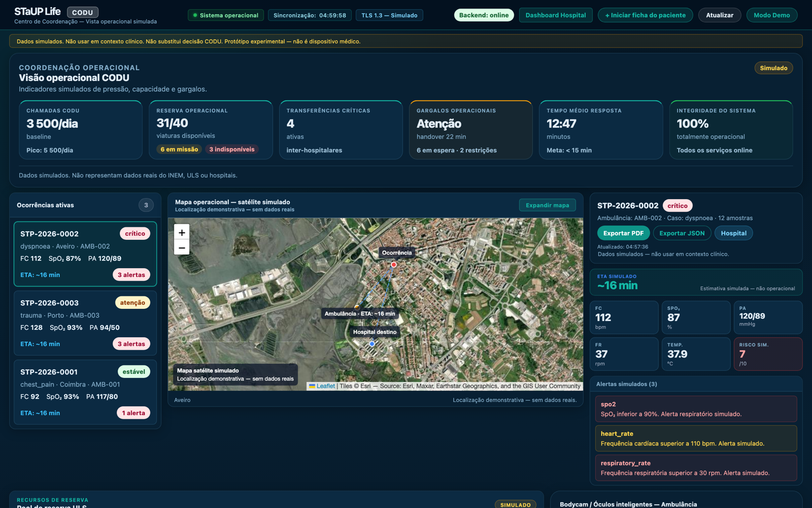
Task: Click the Backend: online status pill
Action: [x=484, y=15]
